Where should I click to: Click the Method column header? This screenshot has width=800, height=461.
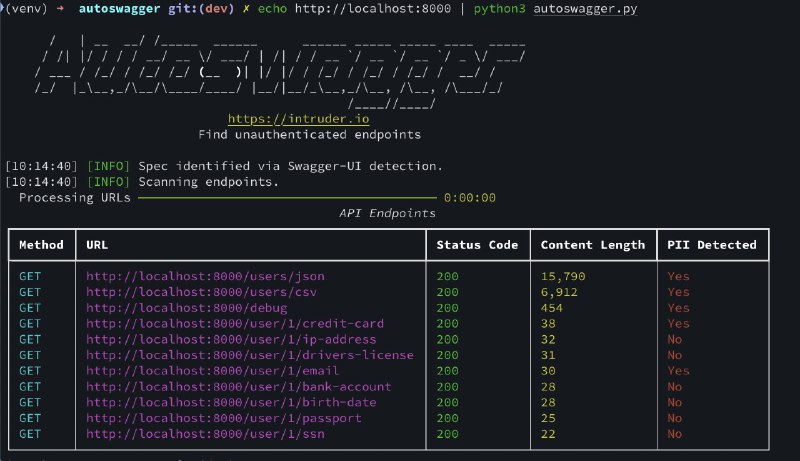(x=41, y=245)
